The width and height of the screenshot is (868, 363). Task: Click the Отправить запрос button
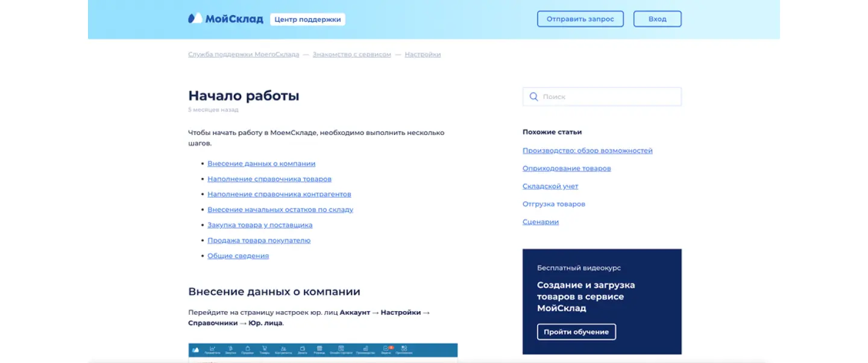click(580, 19)
